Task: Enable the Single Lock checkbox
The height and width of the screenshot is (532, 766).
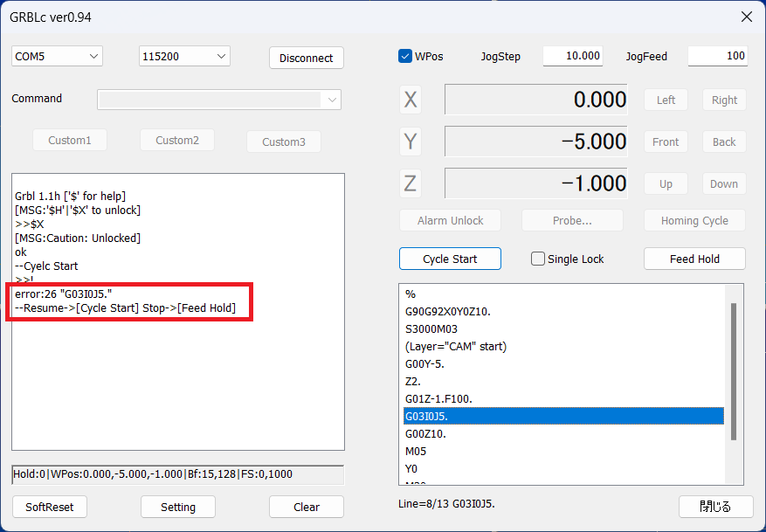Action: point(538,259)
